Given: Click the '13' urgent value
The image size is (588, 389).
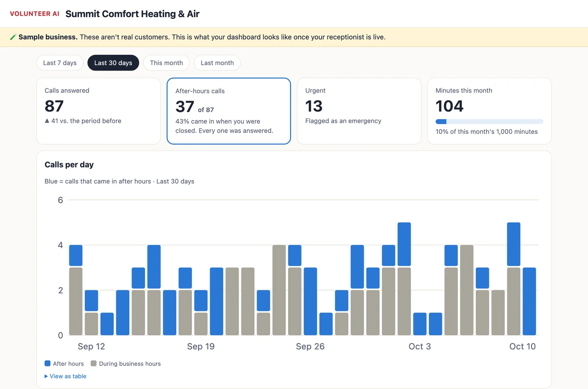Looking at the screenshot, I should click(x=314, y=106).
